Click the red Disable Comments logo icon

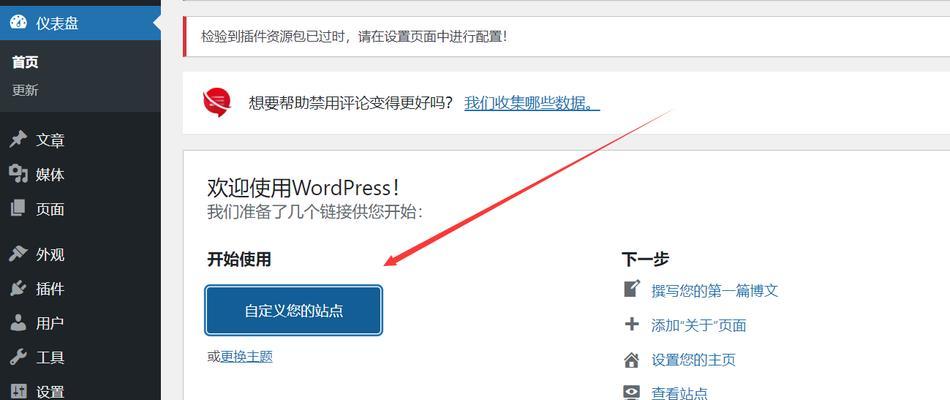[216, 102]
